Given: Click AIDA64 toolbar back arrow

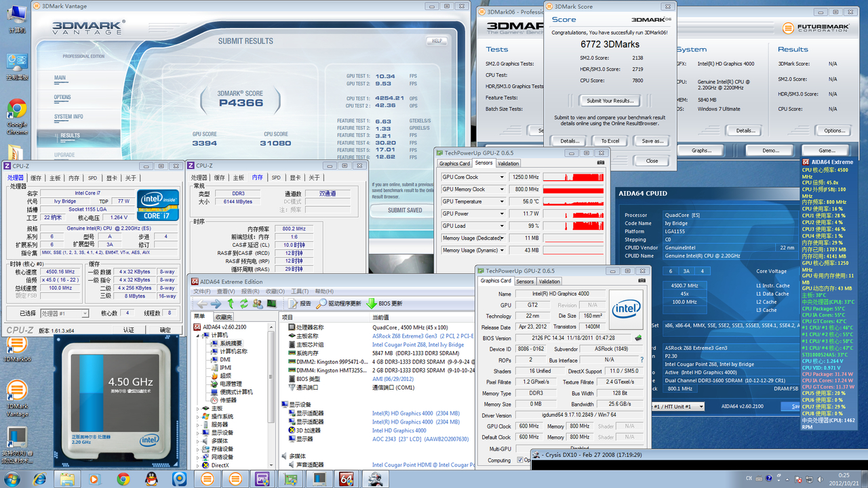Looking at the screenshot, I should click(201, 304).
